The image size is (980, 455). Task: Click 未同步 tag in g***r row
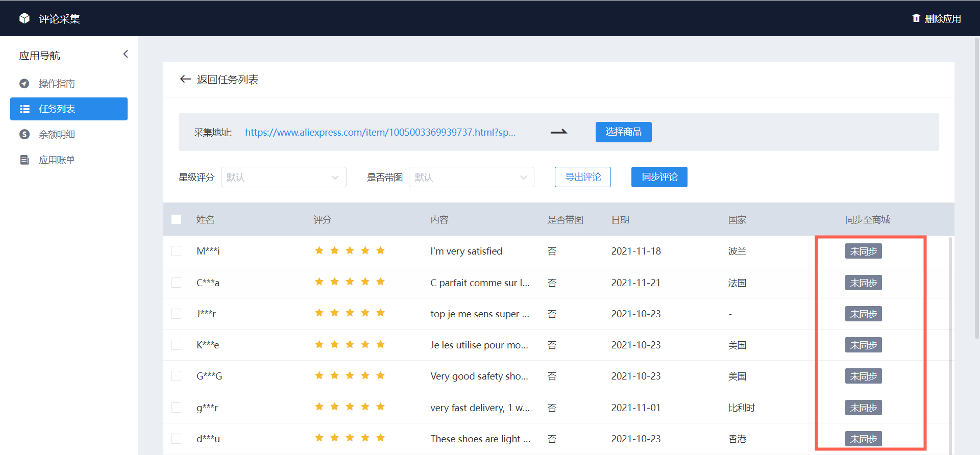(x=863, y=408)
